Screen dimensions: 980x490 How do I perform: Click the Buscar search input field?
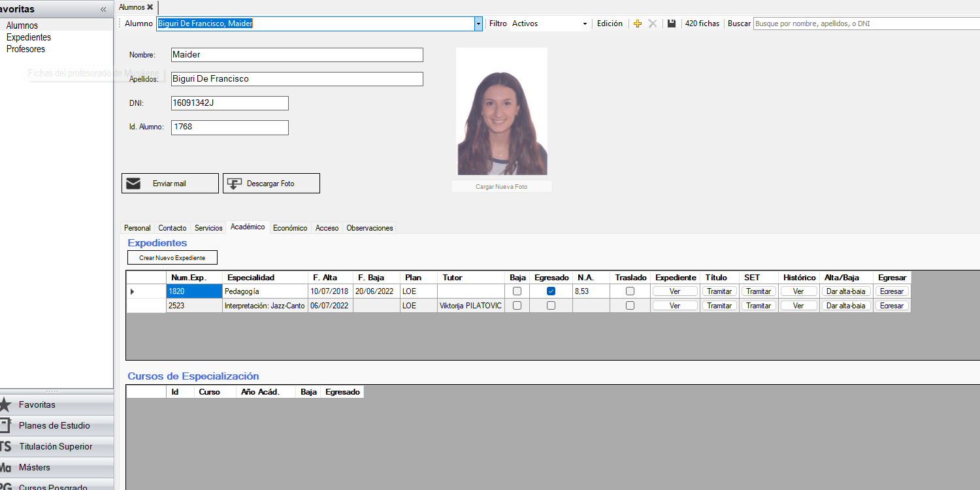[866, 24]
